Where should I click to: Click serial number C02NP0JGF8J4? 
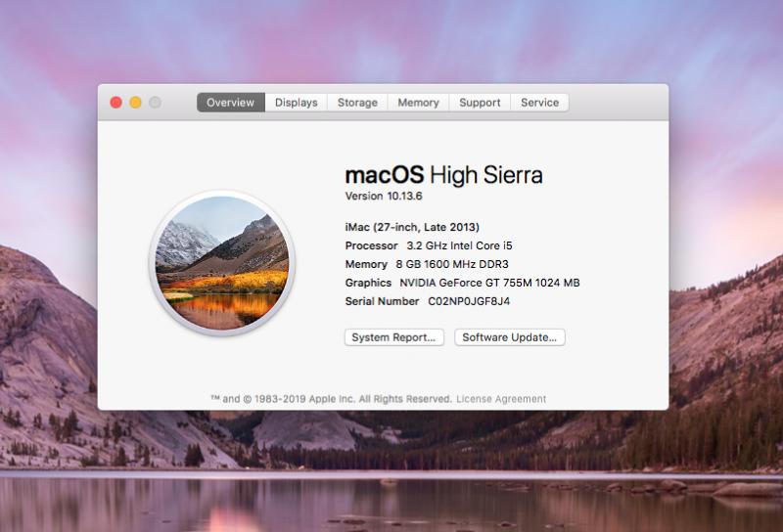[x=469, y=301]
